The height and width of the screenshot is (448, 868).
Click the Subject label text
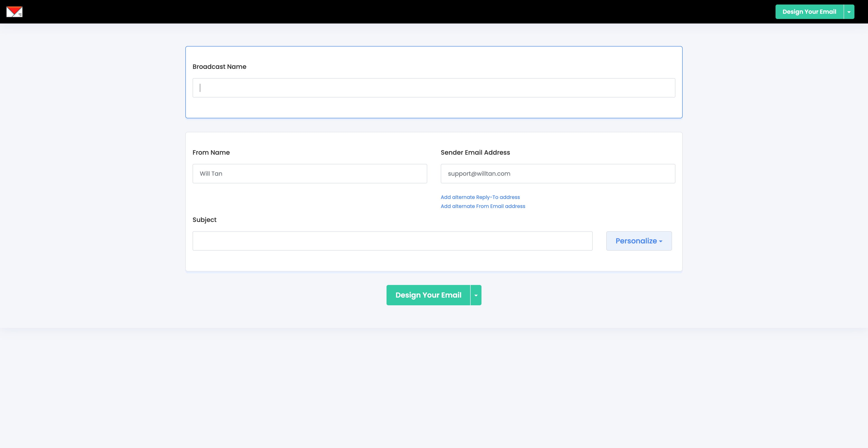pyautogui.click(x=204, y=220)
